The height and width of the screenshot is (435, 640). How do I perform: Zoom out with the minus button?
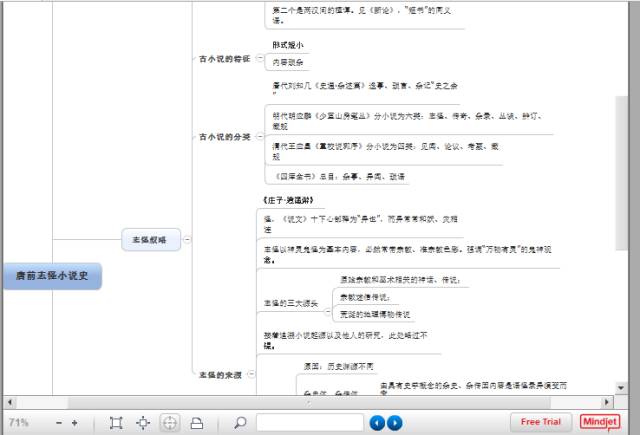pyautogui.click(x=59, y=423)
